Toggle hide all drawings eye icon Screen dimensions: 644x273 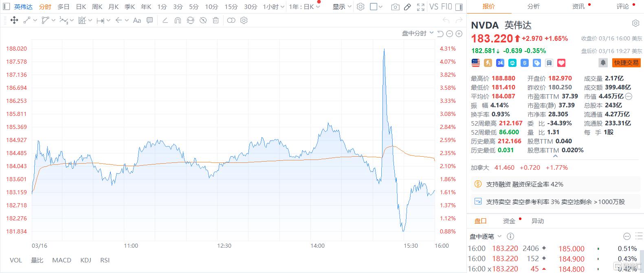click(203, 20)
